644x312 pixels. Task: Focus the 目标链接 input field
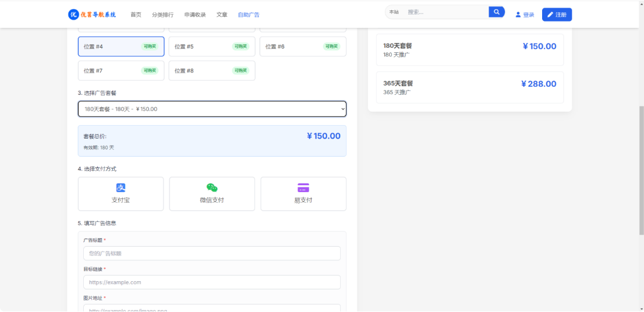click(x=212, y=282)
